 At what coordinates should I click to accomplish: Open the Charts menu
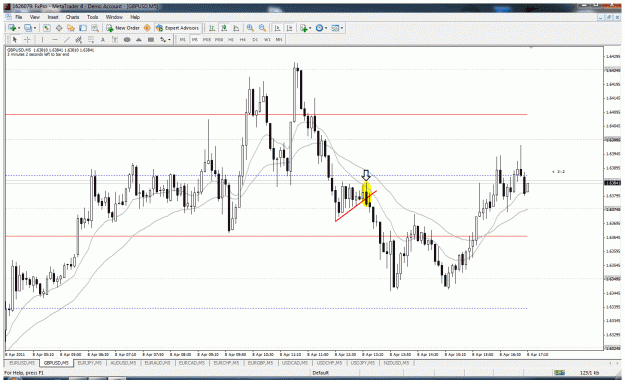coord(73,17)
